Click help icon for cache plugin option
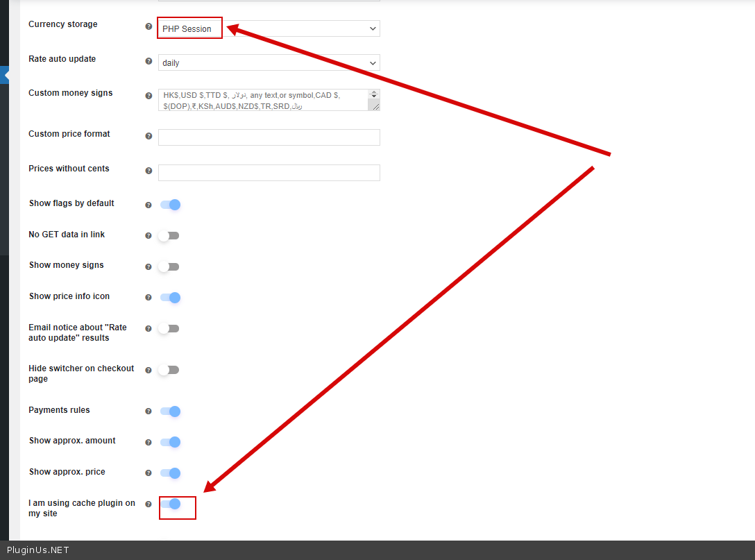The width and height of the screenshot is (755, 560). click(149, 504)
